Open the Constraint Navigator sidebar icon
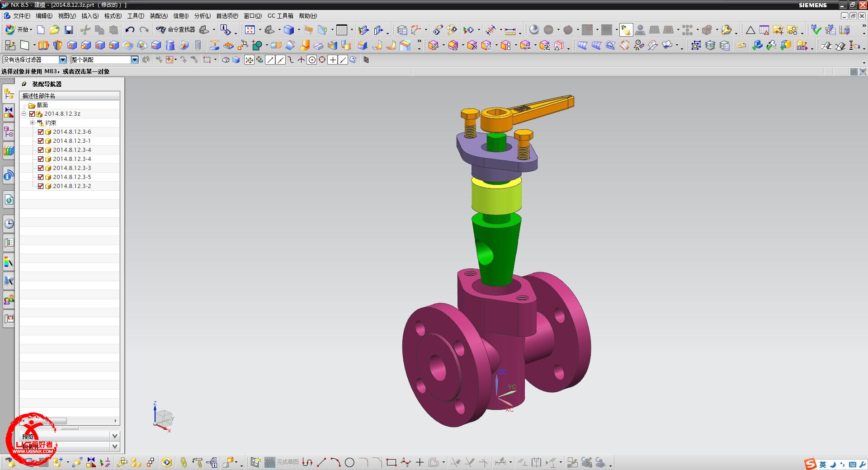Image resolution: width=868 pixels, height=470 pixels. click(x=9, y=113)
